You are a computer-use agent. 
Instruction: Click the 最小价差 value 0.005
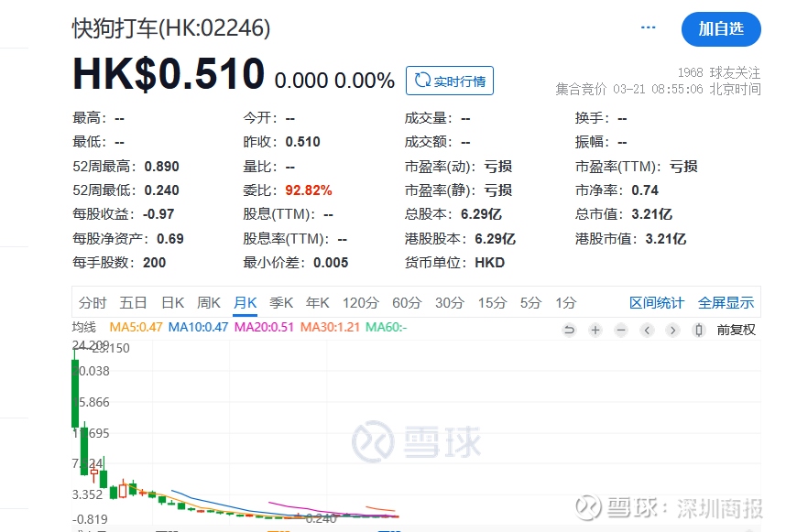(x=331, y=263)
